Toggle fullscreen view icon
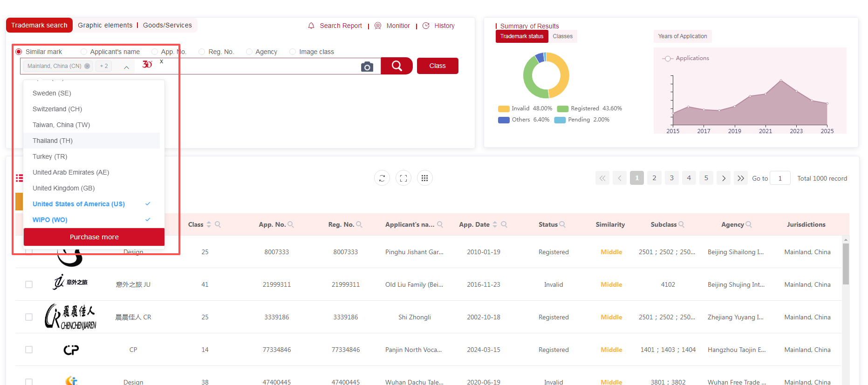Viewport: 868px width, 385px height. (x=403, y=178)
